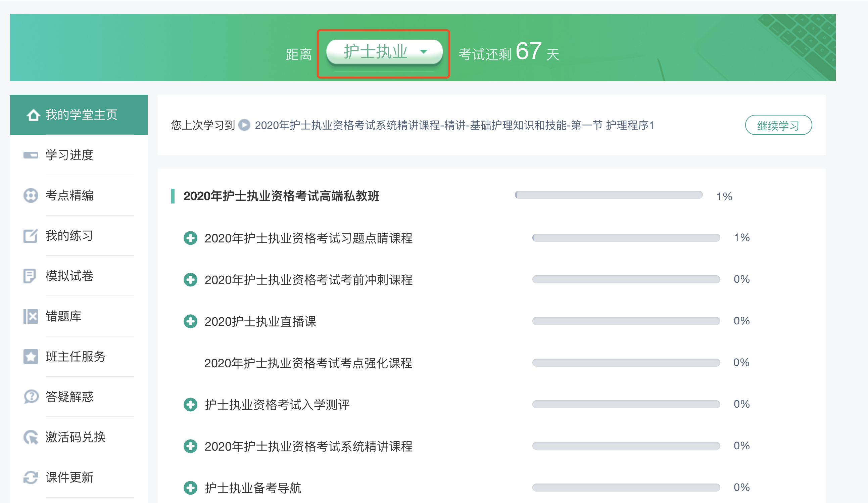Click the 模拟试卷 document icon
The image size is (868, 503).
click(30, 276)
